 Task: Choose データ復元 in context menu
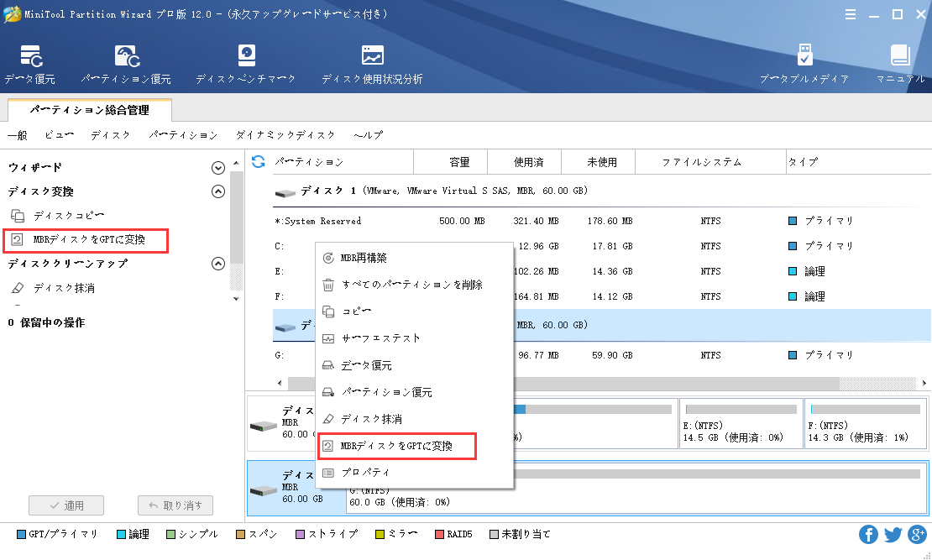tap(414, 365)
